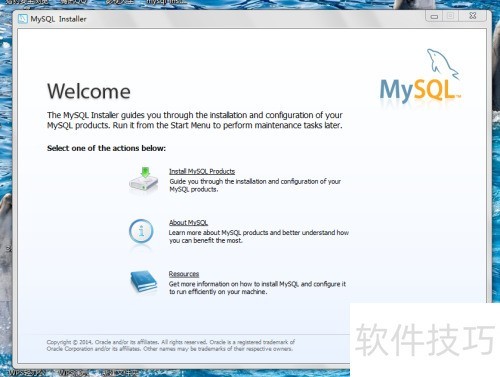The width and height of the screenshot is (500, 377).
Task: Click the blue info circle icon
Action: tap(141, 231)
